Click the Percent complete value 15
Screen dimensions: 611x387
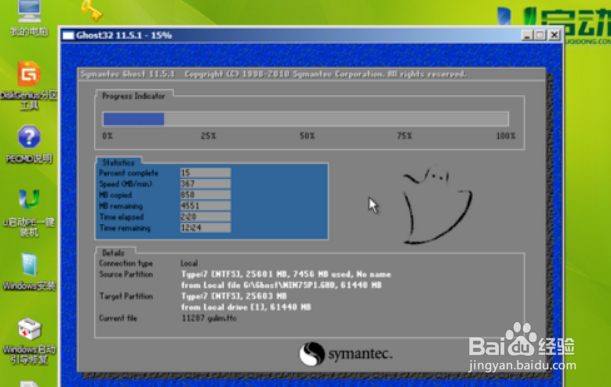pos(205,173)
